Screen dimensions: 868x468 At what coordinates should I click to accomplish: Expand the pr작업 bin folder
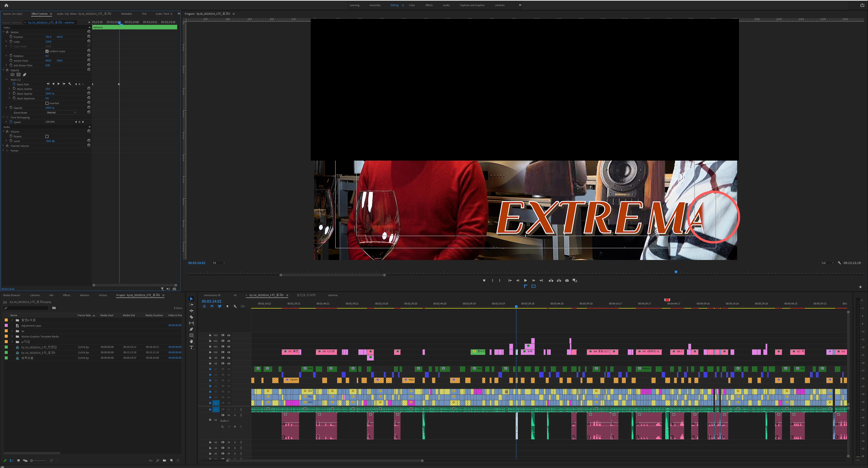[x=12, y=342]
